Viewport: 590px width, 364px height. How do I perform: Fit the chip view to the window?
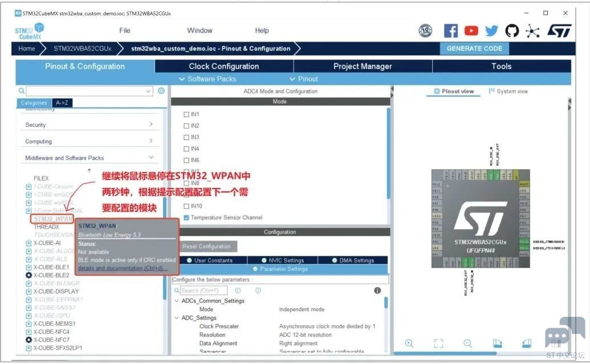(439, 343)
